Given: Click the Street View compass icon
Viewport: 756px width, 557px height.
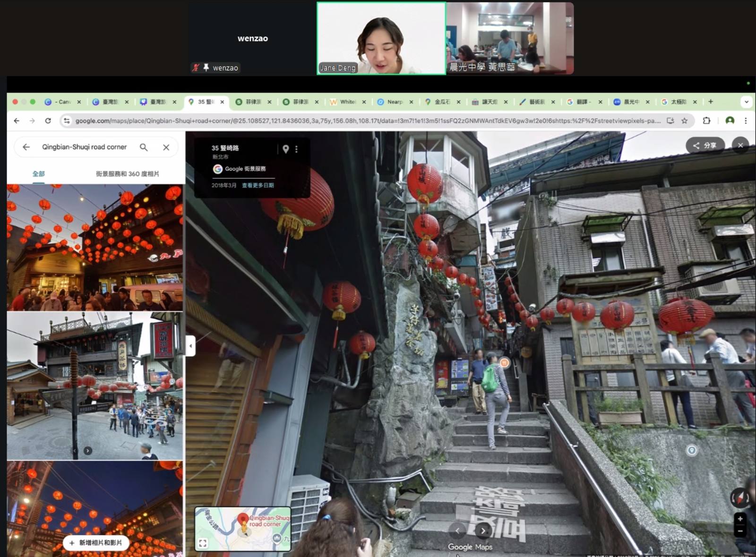Looking at the screenshot, I should [739, 497].
